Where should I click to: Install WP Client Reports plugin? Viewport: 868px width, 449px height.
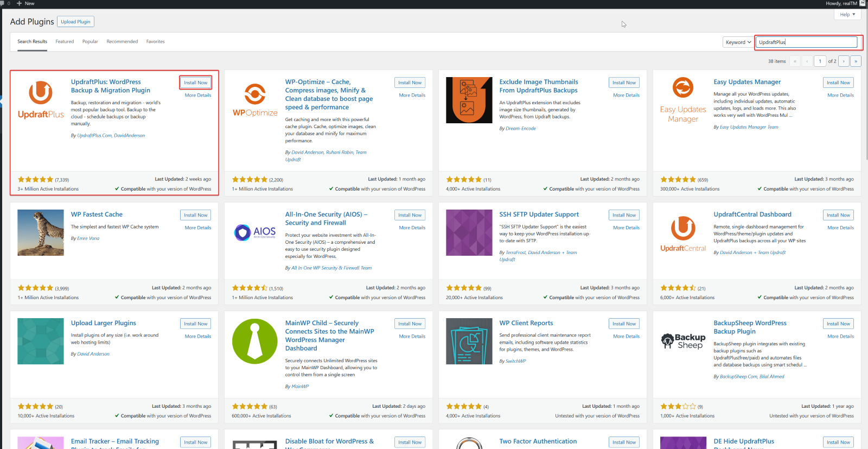point(624,324)
